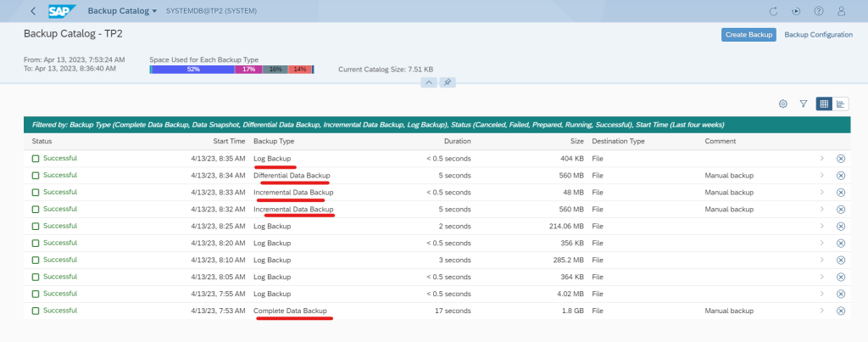868x342 pixels.
Task: Click the 17 seconds duration cell
Action: pos(453,311)
